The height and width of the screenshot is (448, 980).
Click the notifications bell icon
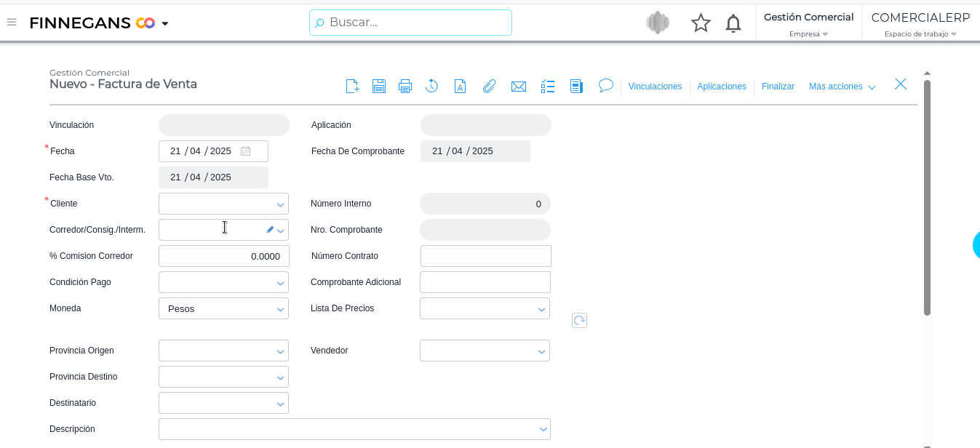[x=733, y=23]
